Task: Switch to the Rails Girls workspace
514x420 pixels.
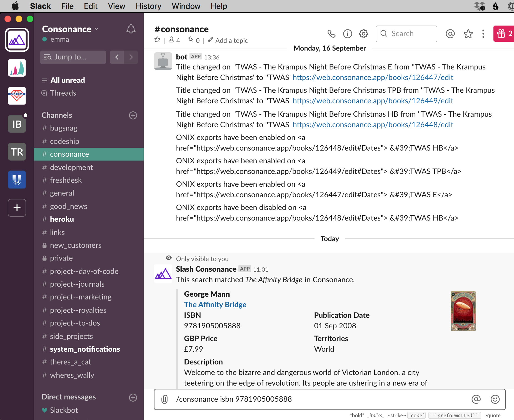Action: tap(17, 96)
